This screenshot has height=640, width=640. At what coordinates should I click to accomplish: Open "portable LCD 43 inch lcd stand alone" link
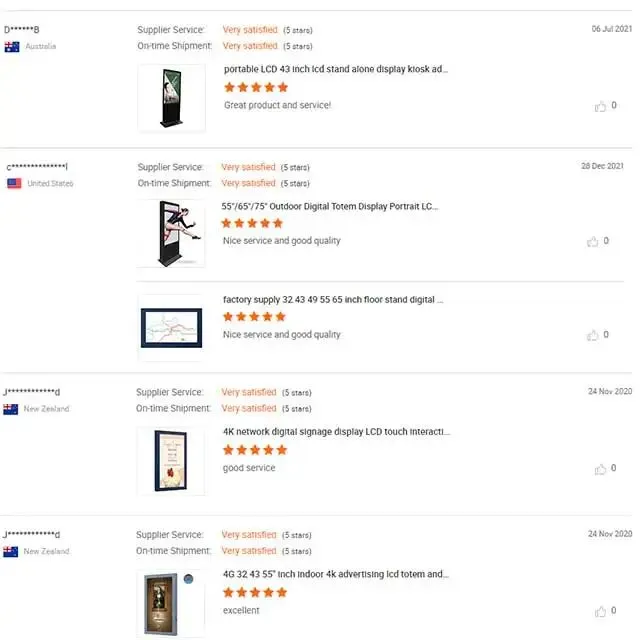click(x=336, y=70)
